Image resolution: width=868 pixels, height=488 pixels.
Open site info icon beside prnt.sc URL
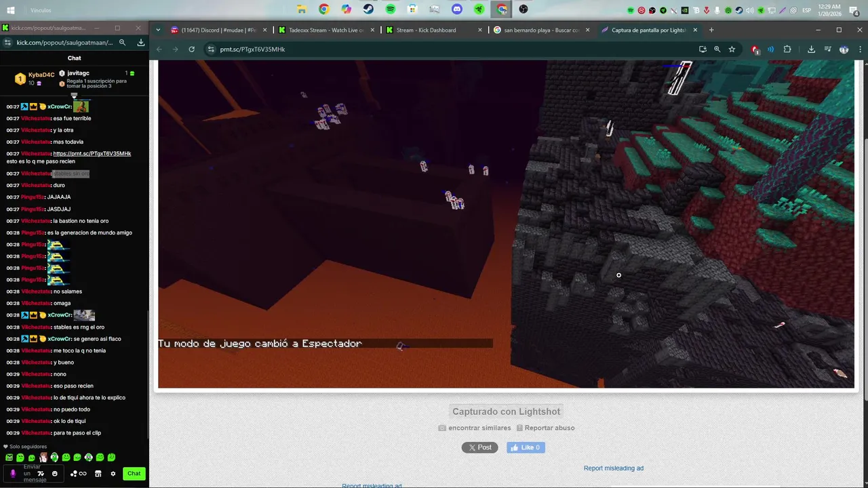click(x=211, y=49)
